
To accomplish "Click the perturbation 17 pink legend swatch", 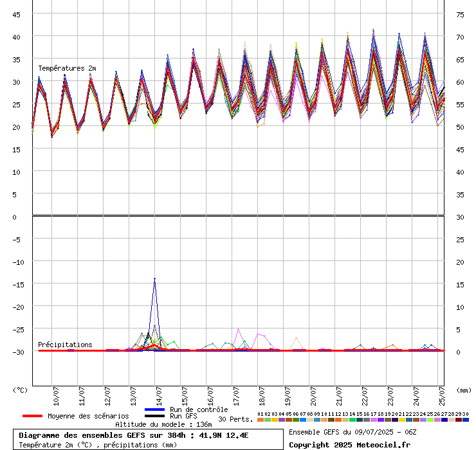I will point(373,420).
